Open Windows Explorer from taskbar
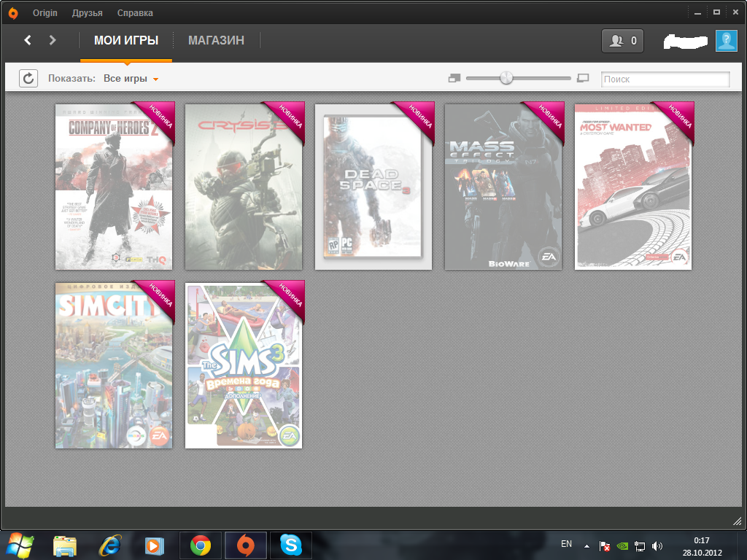Screen dimensions: 747x560 coord(65,545)
